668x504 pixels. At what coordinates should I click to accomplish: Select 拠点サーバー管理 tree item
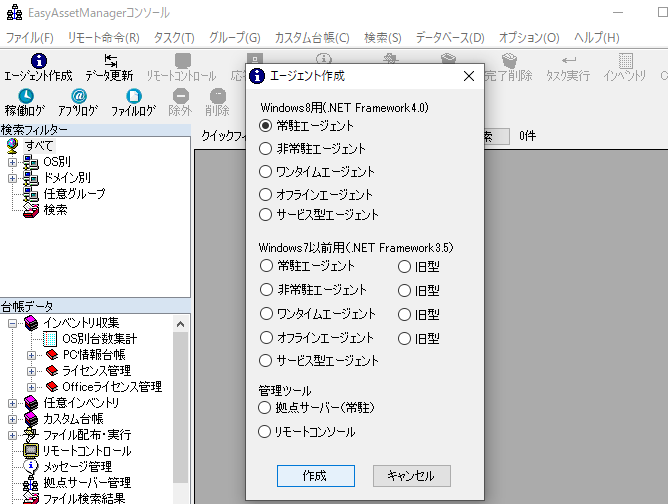87,483
